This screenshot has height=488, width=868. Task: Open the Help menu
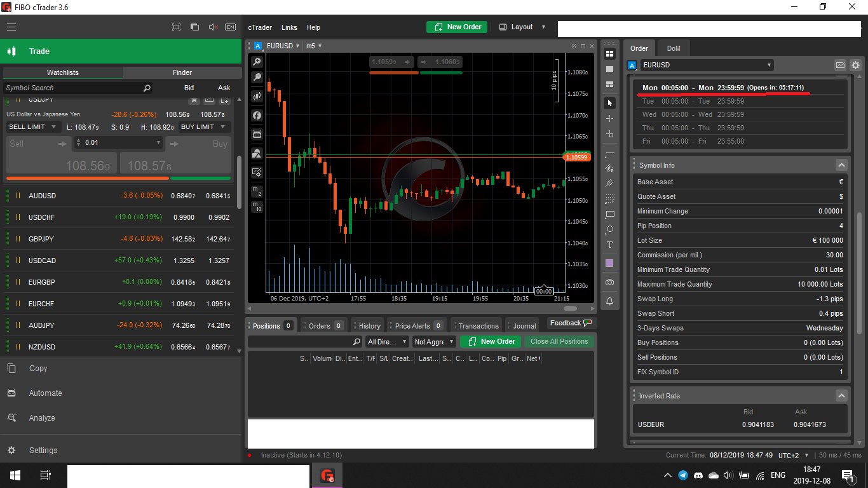coord(313,27)
